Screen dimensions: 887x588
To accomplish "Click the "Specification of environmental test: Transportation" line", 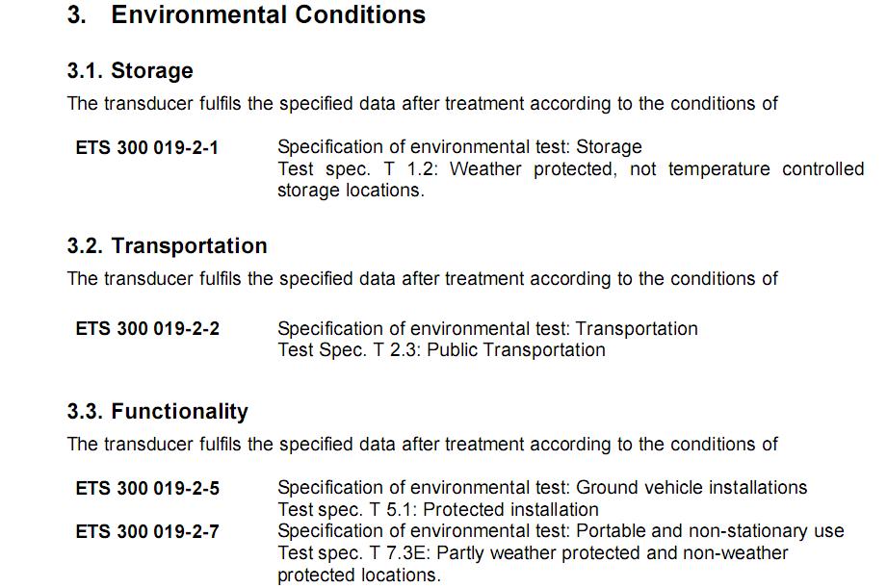I will pos(487,329).
